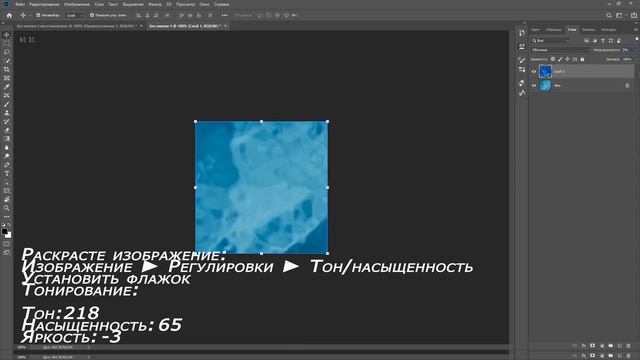This screenshot has width=640, height=360.
Task: Select the Gradient tool
Action: (7, 139)
